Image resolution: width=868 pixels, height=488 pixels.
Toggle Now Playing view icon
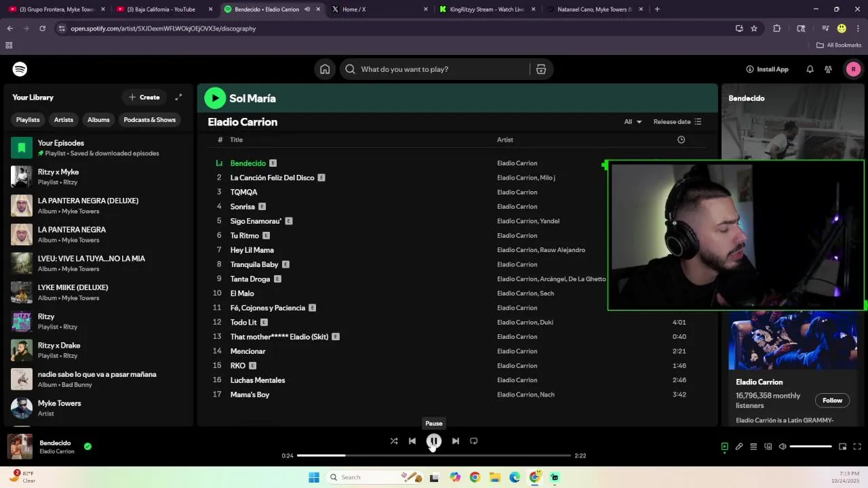[x=724, y=447]
